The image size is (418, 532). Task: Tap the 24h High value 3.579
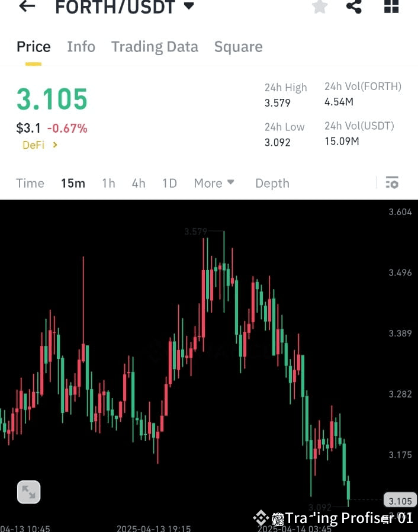coord(277,102)
